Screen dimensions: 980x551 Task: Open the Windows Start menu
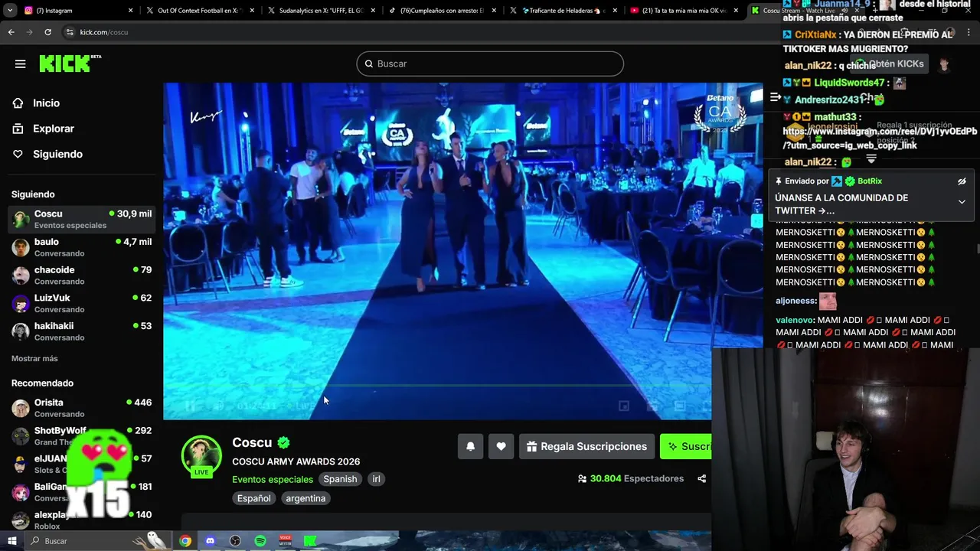tap(11, 541)
